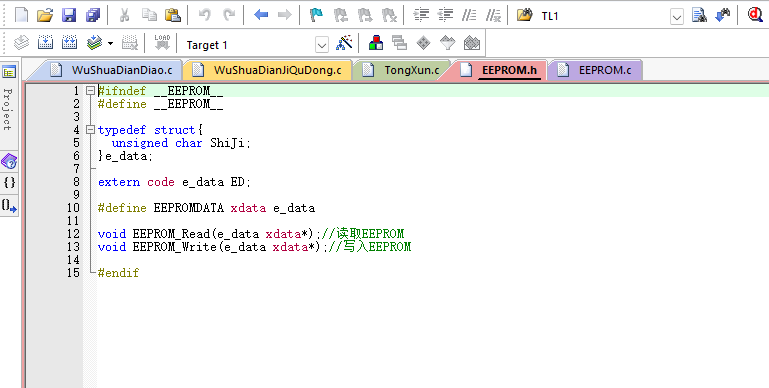Navigate forwards in code

coord(284,15)
